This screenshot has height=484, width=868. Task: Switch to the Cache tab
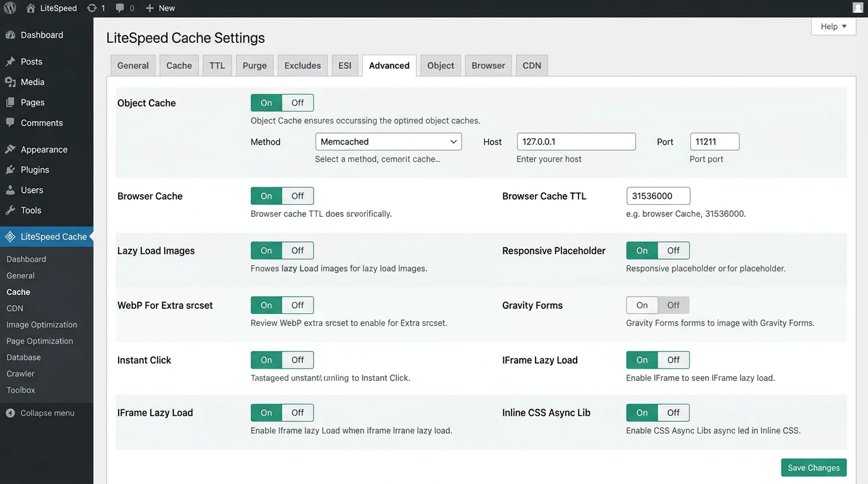(x=179, y=66)
